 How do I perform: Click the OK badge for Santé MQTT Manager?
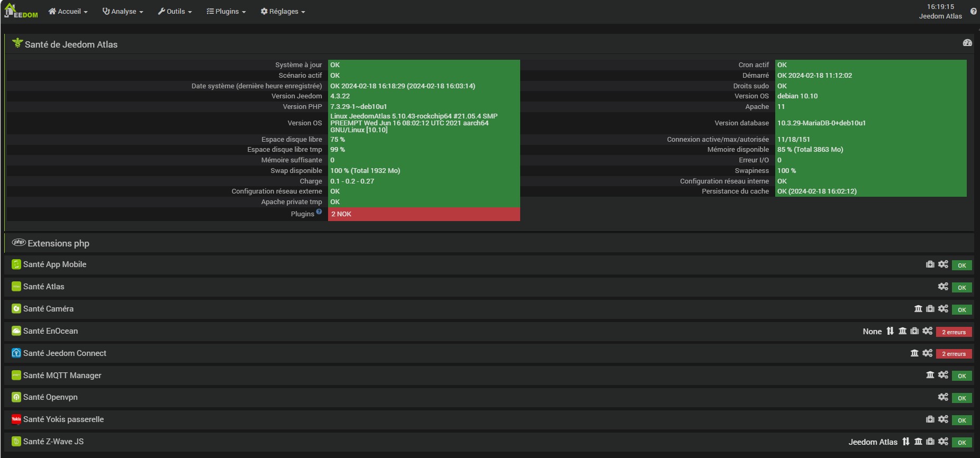pyautogui.click(x=962, y=376)
